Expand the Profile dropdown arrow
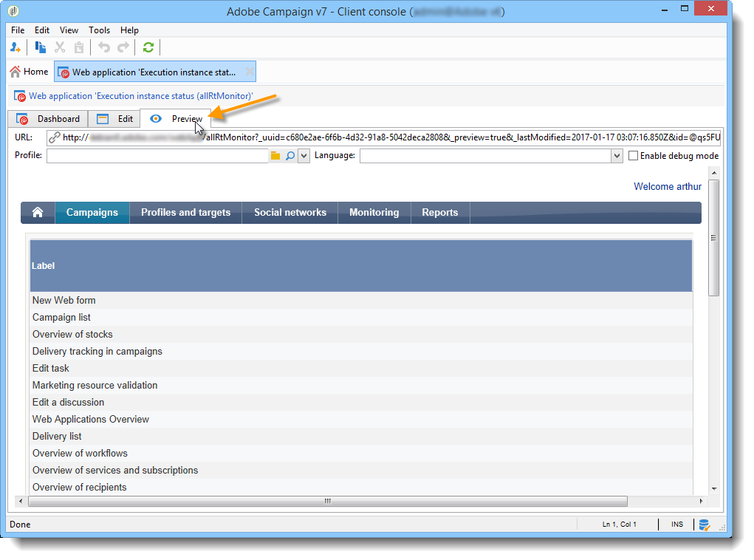Viewport: 754px width, 560px height. [304, 156]
